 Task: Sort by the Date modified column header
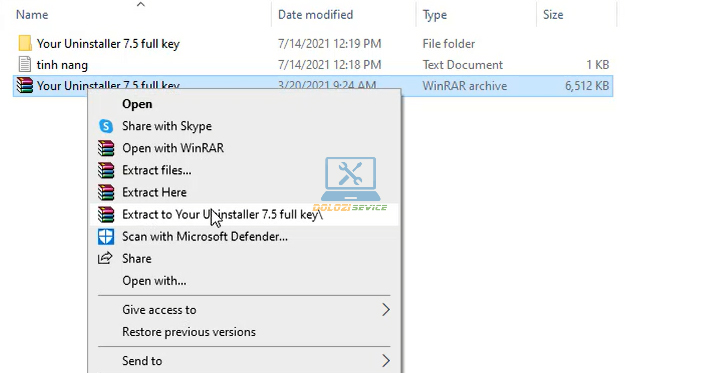(x=315, y=15)
